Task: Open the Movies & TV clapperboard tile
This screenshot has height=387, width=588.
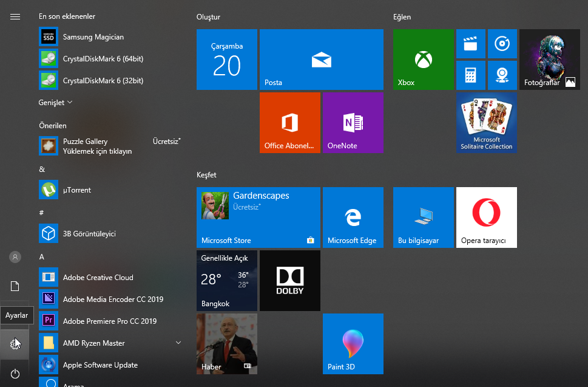Action: click(471, 44)
